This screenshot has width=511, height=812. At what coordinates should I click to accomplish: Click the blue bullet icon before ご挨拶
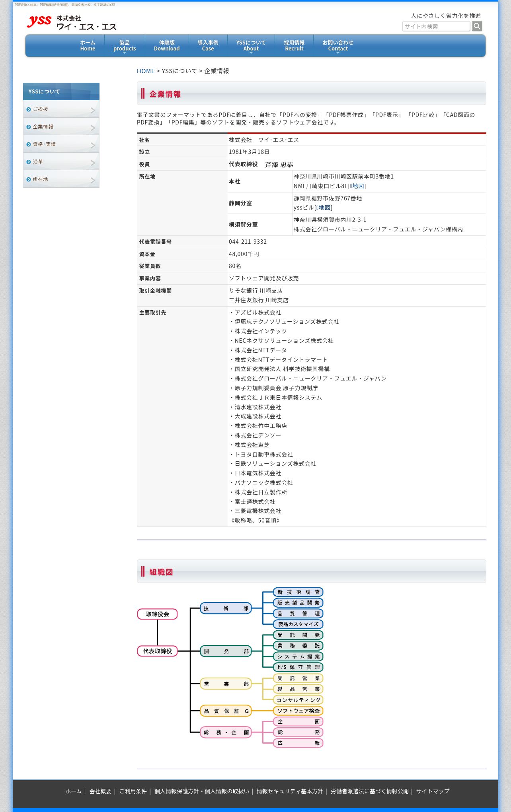(x=29, y=109)
